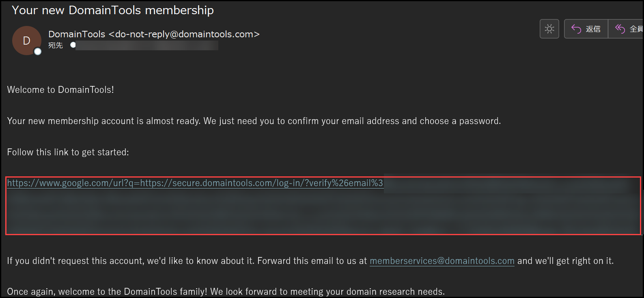Toggle the sun icon for light background
This screenshot has height=298, width=644.
click(x=549, y=29)
